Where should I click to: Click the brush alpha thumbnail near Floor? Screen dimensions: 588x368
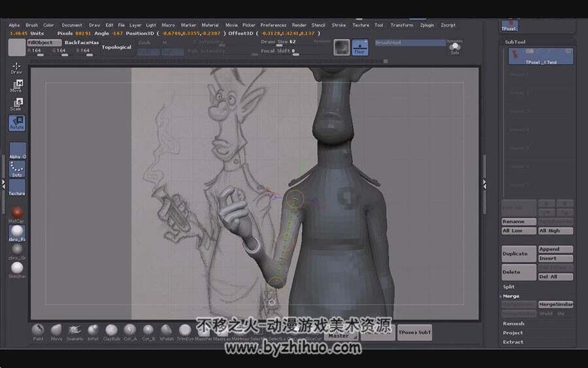(342, 47)
